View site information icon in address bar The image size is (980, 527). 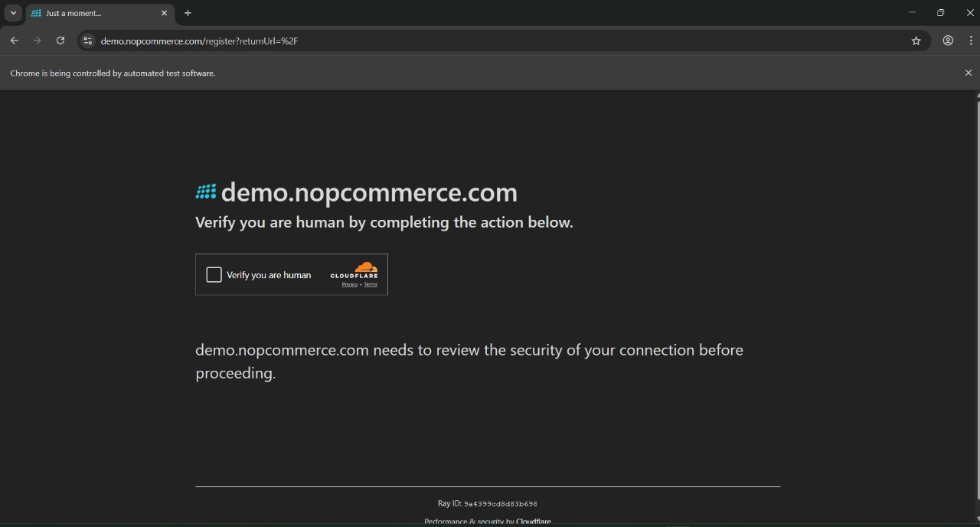pyautogui.click(x=87, y=41)
